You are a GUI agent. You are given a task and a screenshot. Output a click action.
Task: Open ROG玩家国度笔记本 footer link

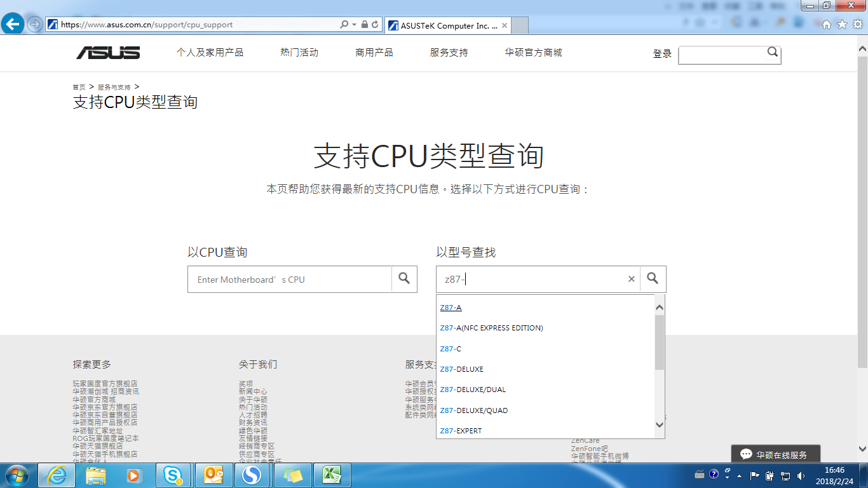pyautogui.click(x=105, y=438)
